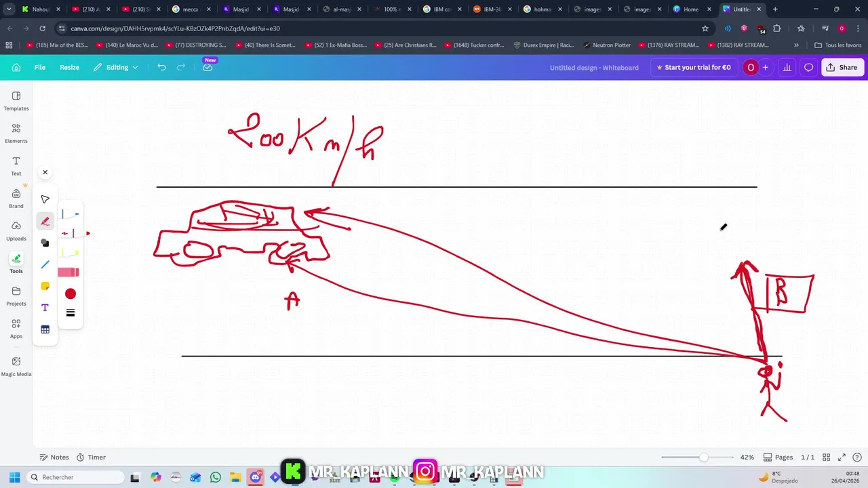Adjust the zoom slider
The image size is (868, 488).
[704, 457]
